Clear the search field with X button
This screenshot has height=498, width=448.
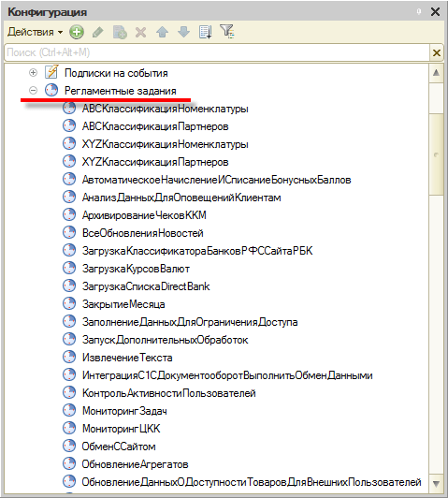click(x=437, y=52)
